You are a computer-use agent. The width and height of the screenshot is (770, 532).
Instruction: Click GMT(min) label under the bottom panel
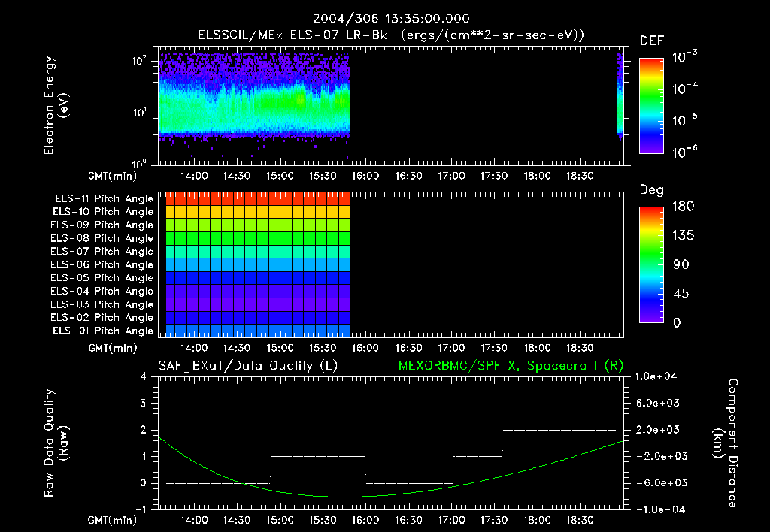coord(113,520)
